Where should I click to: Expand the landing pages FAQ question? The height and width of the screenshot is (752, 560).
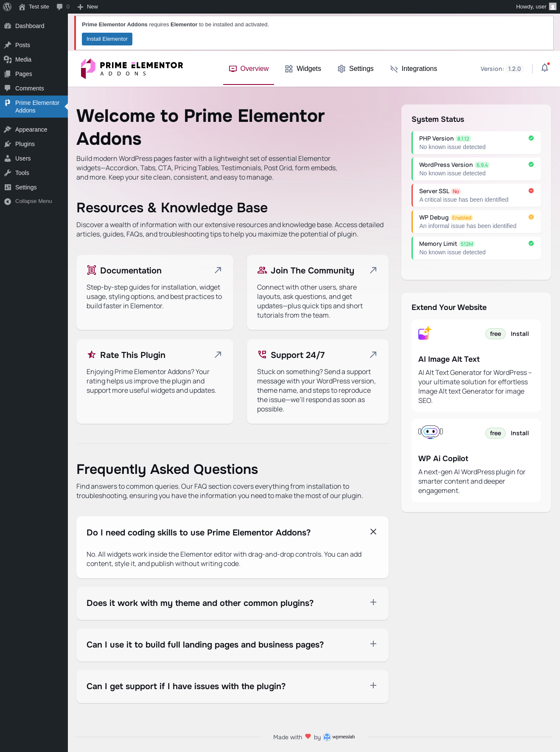pos(373,644)
